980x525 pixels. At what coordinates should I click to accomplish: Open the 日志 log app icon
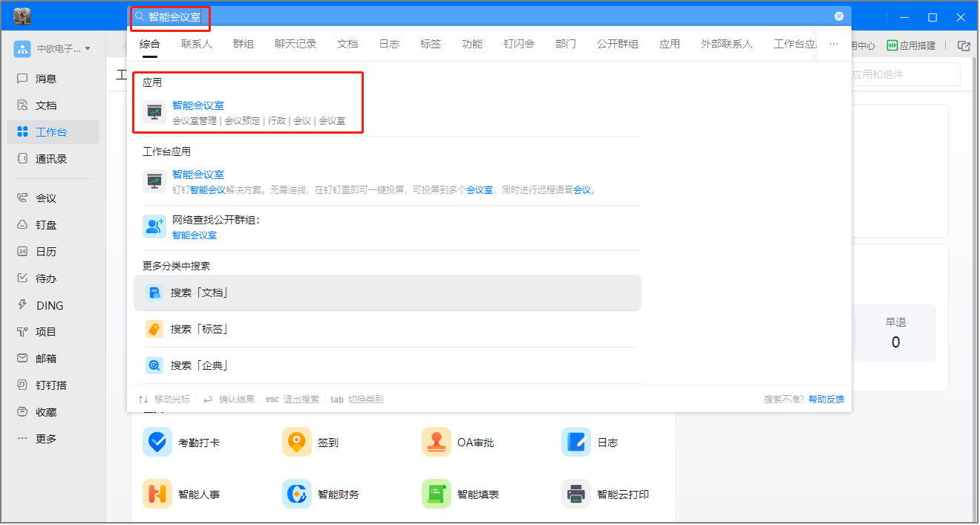(x=576, y=443)
